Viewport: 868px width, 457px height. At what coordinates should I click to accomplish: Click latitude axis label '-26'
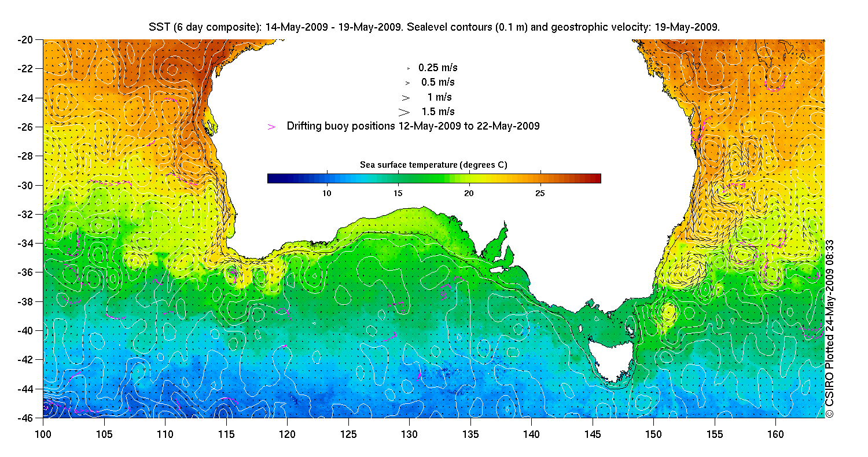(27, 127)
